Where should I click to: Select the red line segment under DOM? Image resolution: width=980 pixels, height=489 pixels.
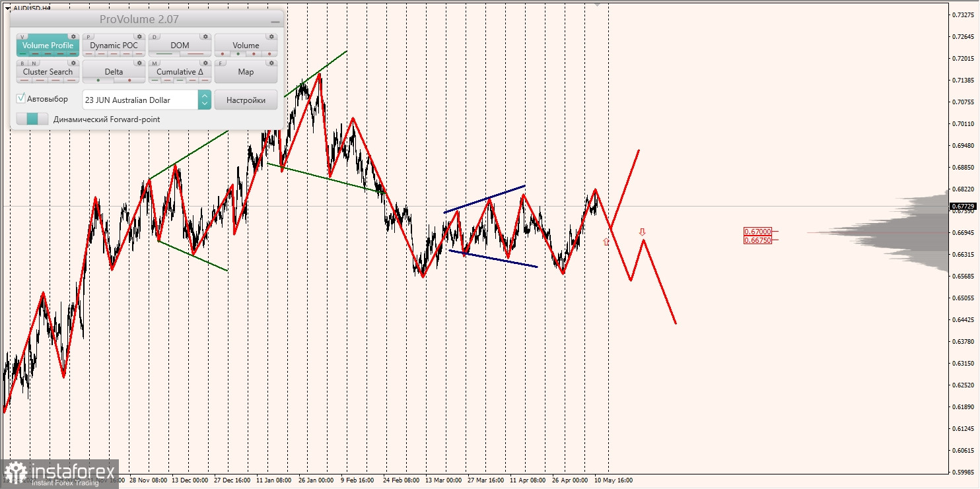point(195,53)
